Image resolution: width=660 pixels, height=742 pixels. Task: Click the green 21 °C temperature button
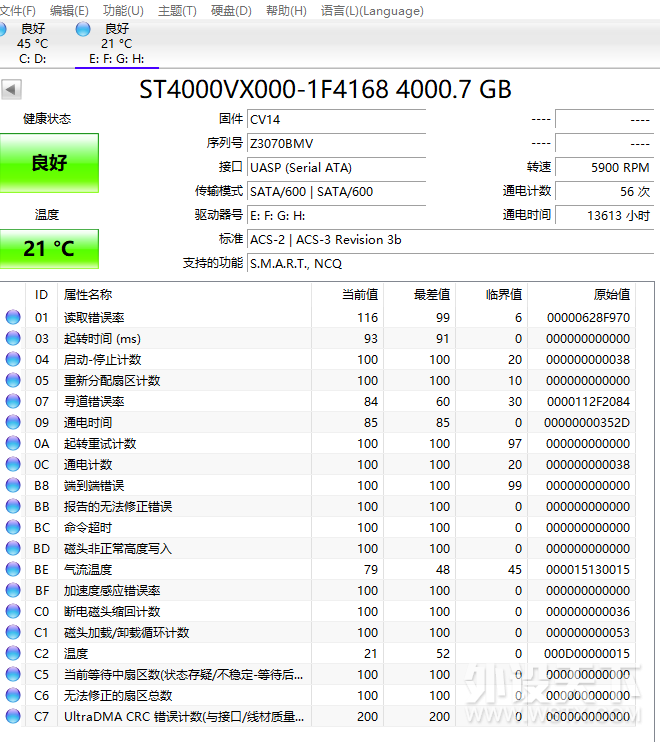49,249
